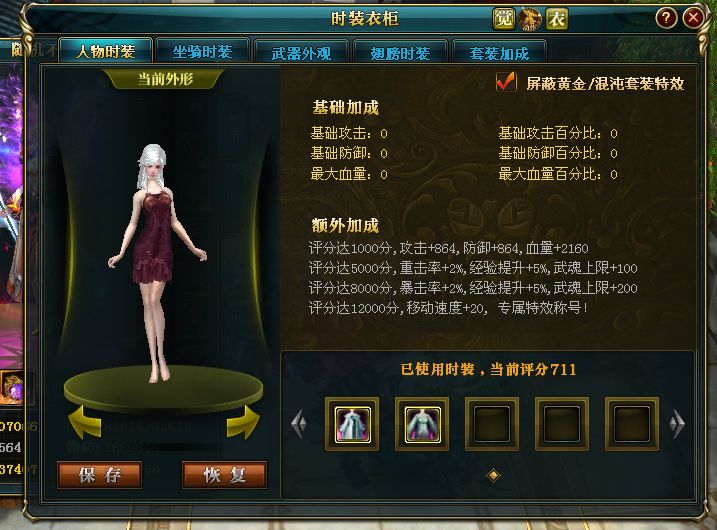Select the second equipped costume slot
This screenshot has width=717, height=530.
coord(422,424)
